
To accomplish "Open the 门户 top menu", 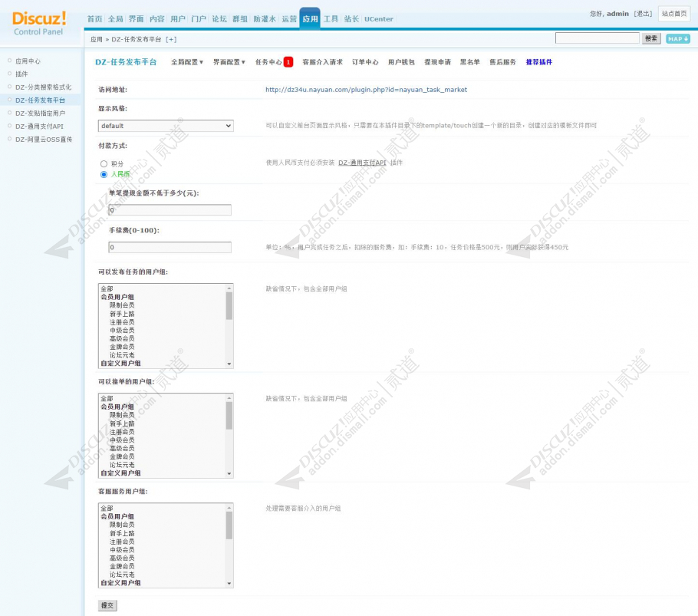I will (199, 18).
